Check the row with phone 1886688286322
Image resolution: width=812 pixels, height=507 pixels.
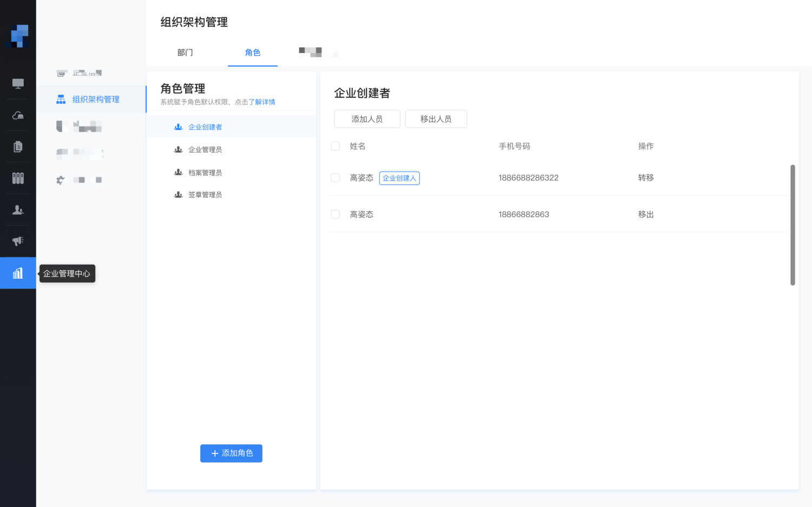(336, 177)
